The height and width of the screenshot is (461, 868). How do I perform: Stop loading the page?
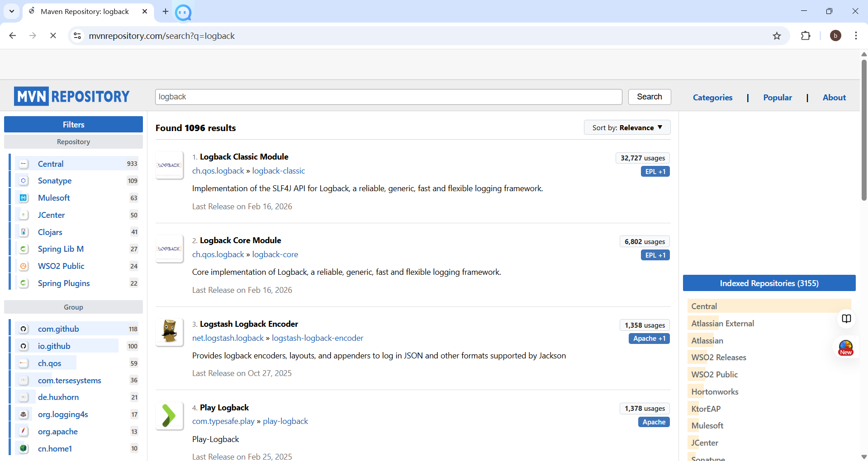(x=53, y=36)
